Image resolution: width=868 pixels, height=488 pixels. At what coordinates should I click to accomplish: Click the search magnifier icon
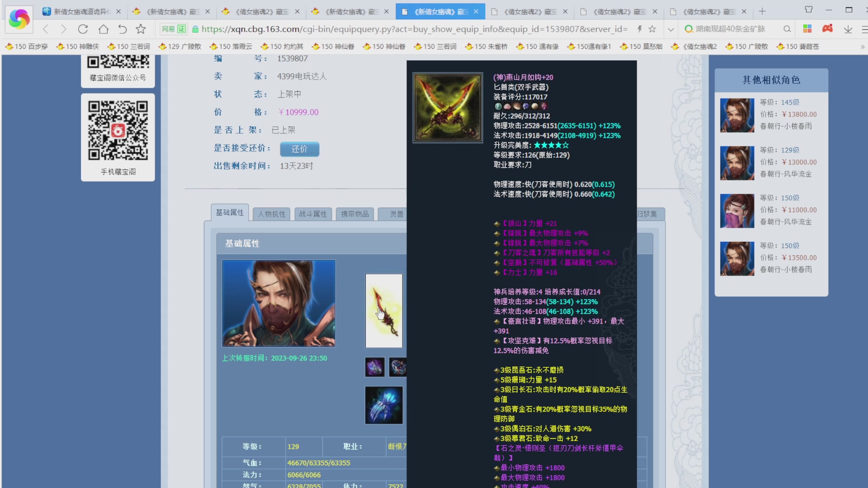787,29
